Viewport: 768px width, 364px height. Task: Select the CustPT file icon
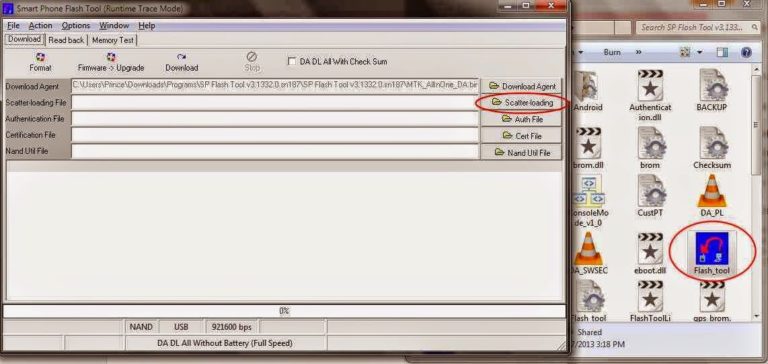click(650, 191)
